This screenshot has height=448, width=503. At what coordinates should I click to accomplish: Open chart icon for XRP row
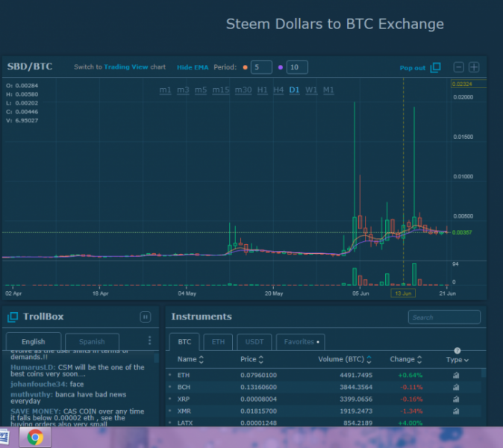[x=456, y=399]
